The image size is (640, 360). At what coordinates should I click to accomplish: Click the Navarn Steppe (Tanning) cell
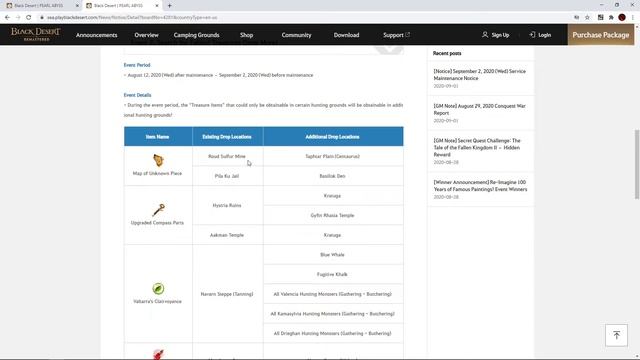227,294
